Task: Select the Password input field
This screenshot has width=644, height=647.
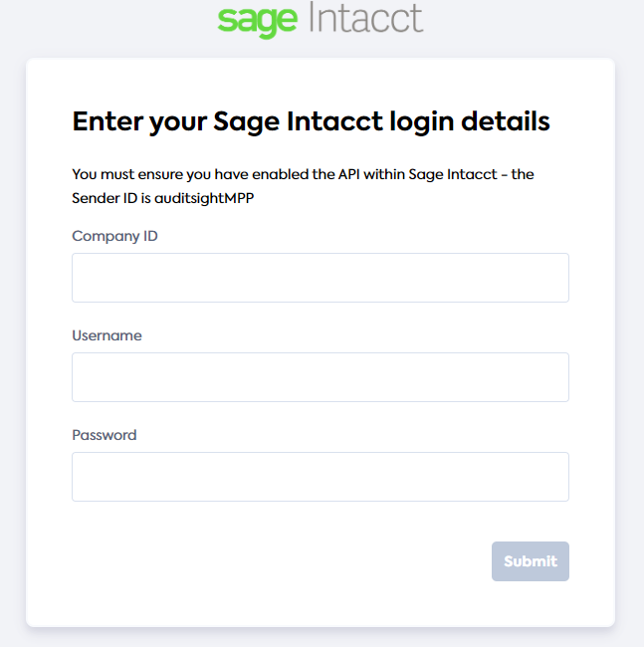Action: 321,477
